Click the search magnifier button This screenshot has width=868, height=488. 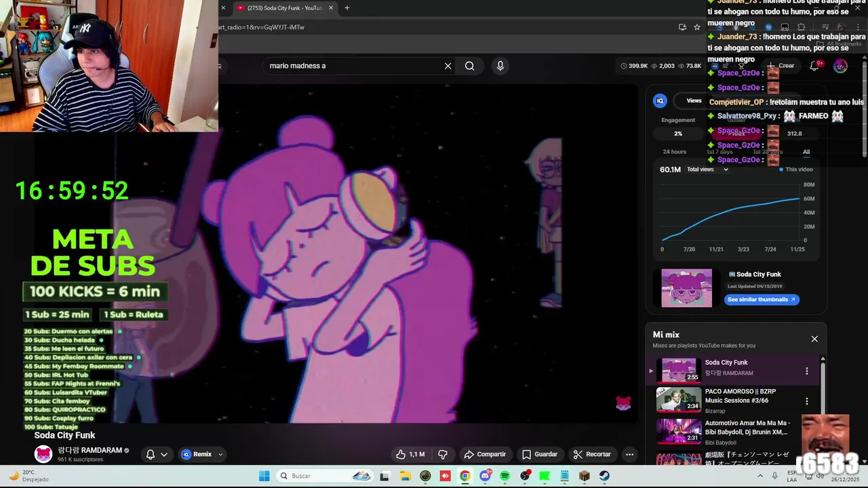pyautogui.click(x=469, y=66)
